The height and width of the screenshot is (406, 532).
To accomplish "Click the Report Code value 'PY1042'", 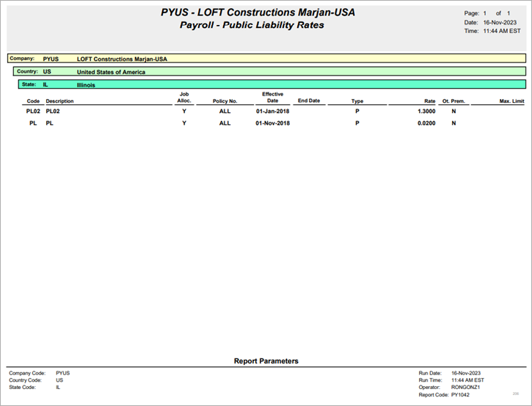I will pyautogui.click(x=460, y=395).
